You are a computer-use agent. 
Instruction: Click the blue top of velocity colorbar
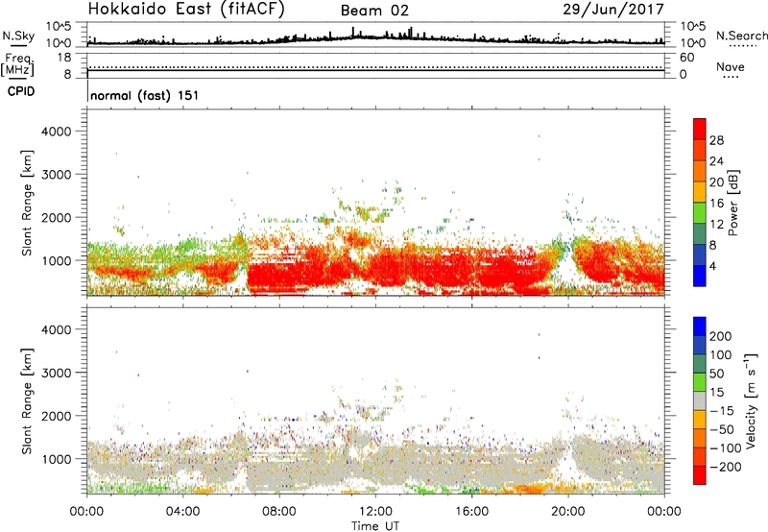(700, 326)
